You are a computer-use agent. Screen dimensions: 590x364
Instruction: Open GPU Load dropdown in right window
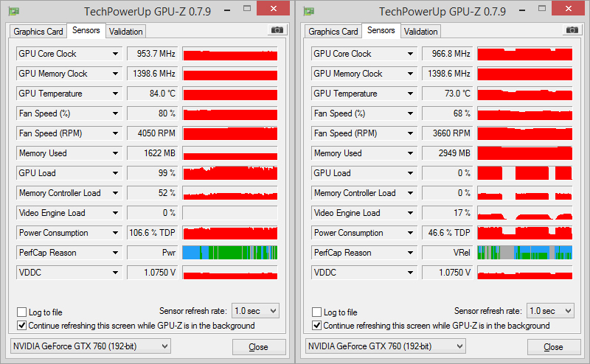pos(410,173)
